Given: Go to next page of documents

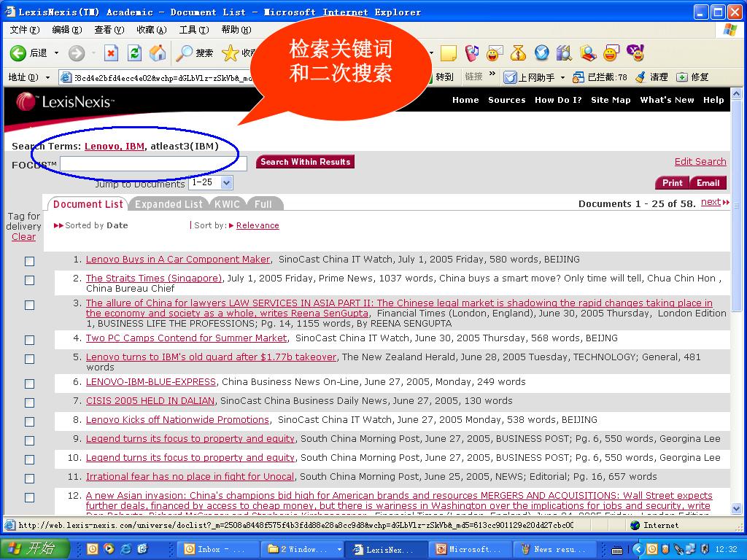Looking at the screenshot, I should tap(711, 202).
